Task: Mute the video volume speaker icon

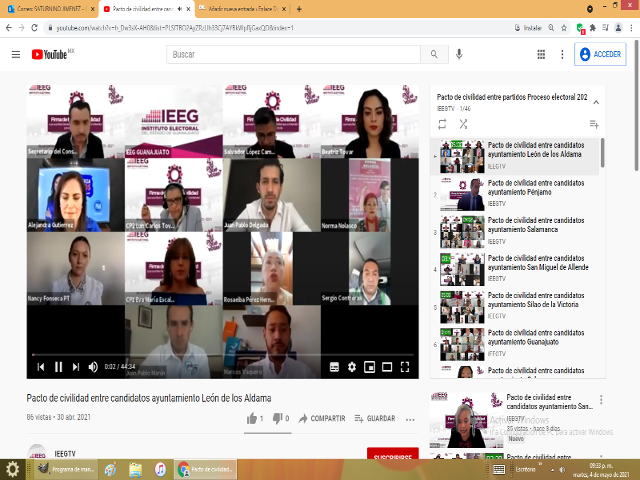Action: 93,367
